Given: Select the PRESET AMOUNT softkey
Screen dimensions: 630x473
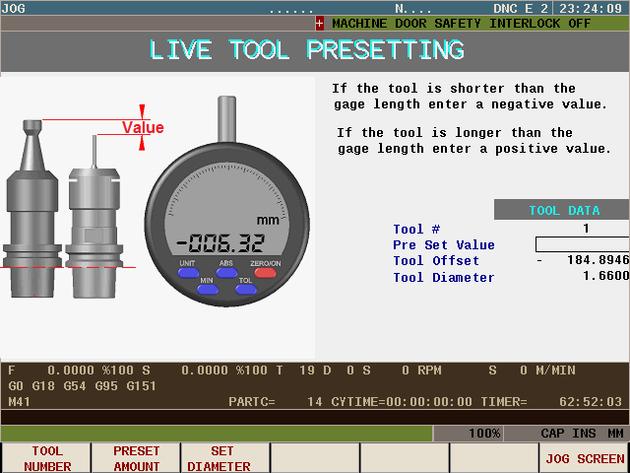Looking at the screenshot, I should point(136,458).
